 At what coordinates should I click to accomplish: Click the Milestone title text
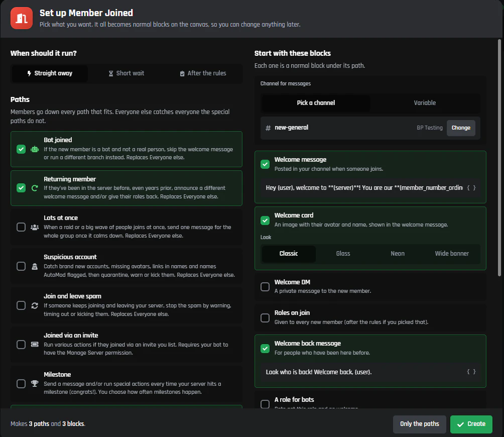click(x=57, y=375)
